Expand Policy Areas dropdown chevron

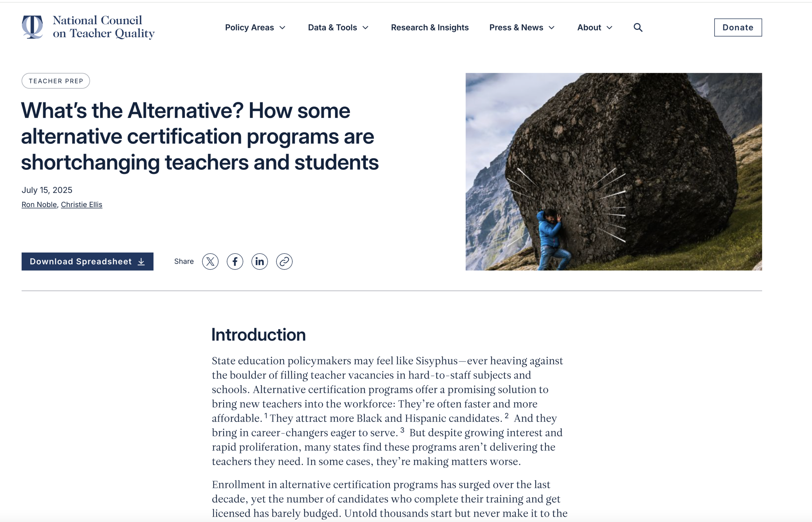coord(283,28)
